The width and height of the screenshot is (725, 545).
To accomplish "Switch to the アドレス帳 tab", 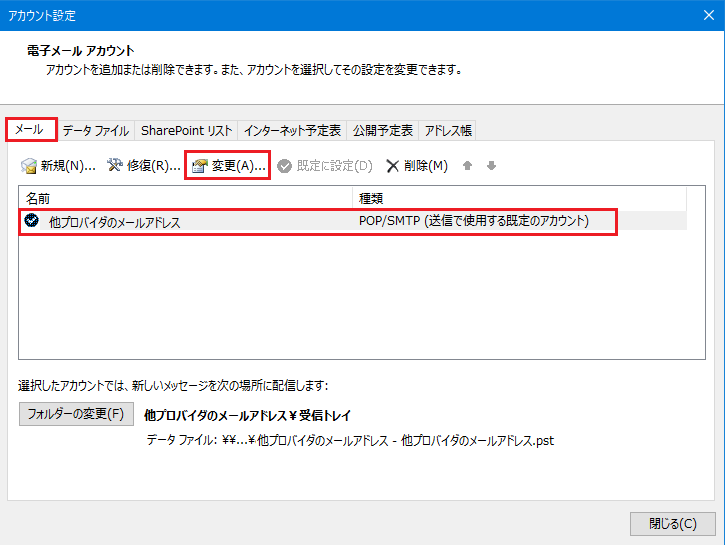I will (448, 131).
